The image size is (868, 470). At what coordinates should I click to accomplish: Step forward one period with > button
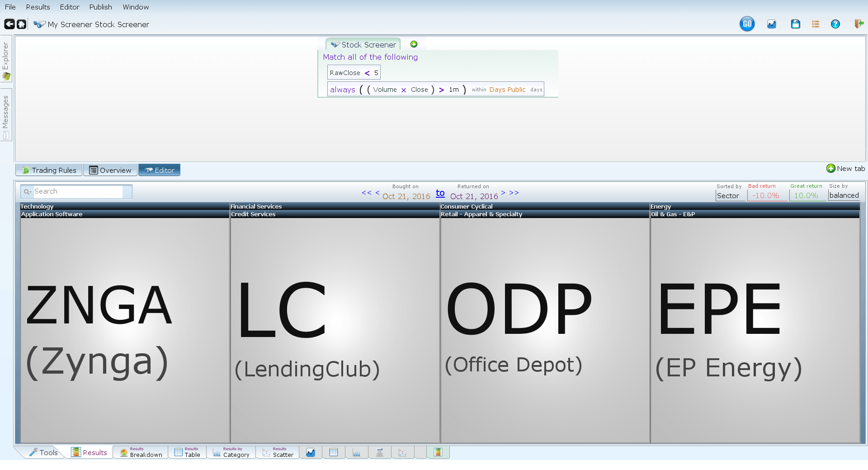pyautogui.click(x=503, y=193)
